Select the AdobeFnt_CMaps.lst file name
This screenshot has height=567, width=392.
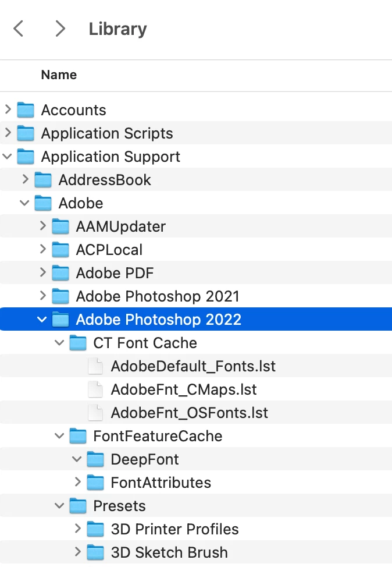click(x=184, y=389)
